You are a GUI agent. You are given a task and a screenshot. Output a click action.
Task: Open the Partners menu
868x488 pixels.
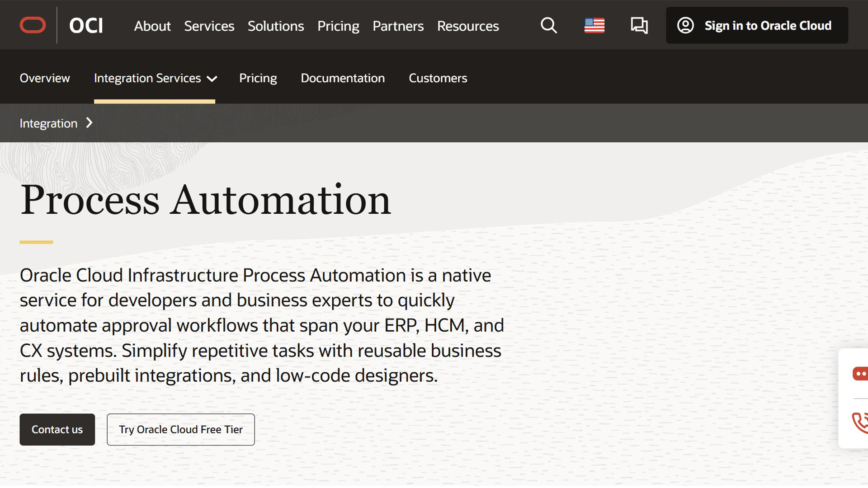pos(398,26)
